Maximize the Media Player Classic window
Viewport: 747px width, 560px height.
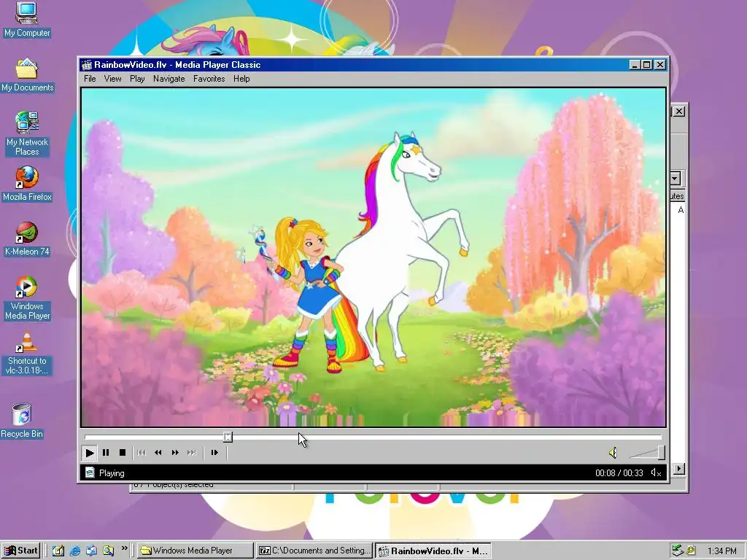click(646, 65)
